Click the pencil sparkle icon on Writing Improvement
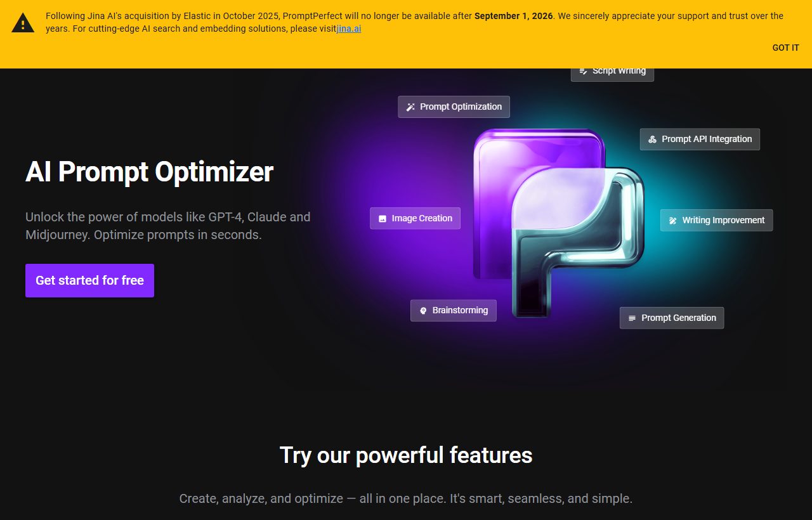The width and height of the screenshot is (812, 520). (x=673, y=221)
